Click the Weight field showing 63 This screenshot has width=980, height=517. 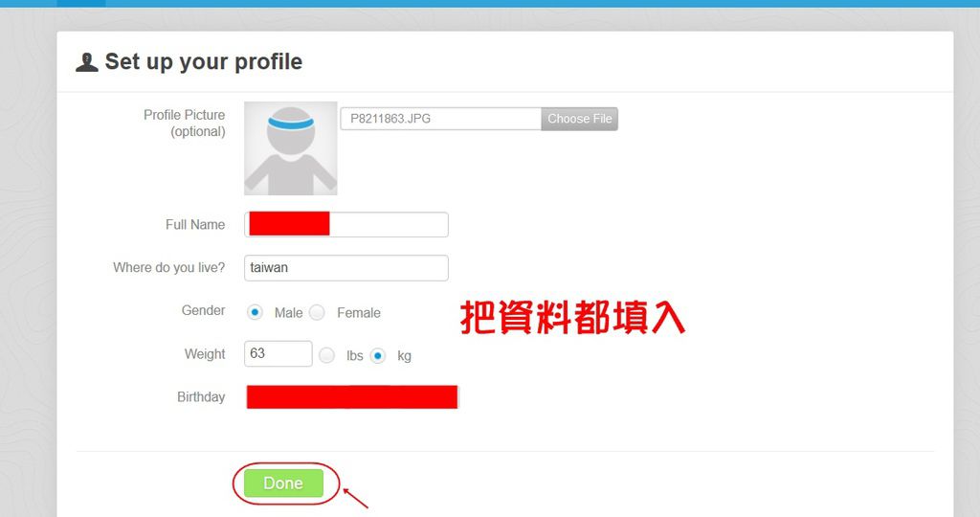(x=278, y=354)
